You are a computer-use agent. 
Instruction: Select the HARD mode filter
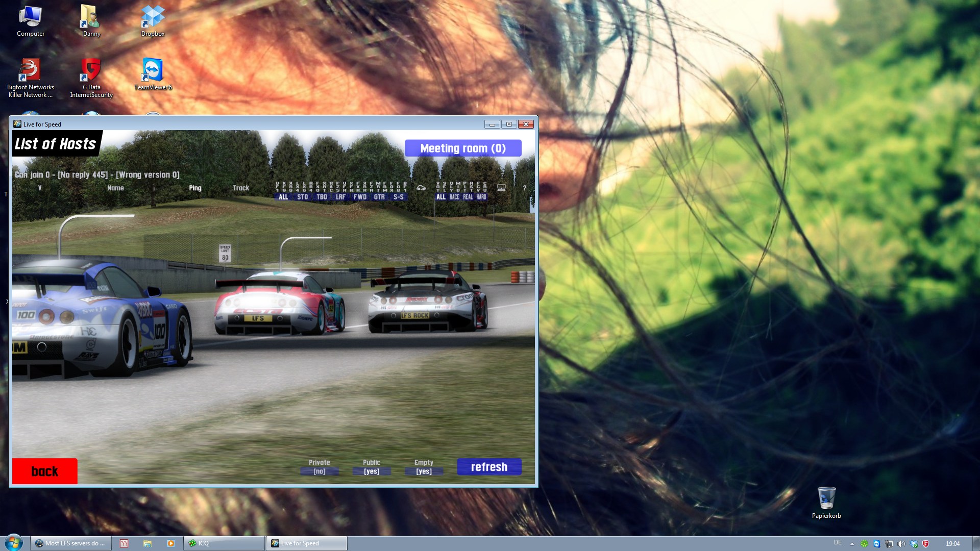pyautogui.click(x=481, y=197)
